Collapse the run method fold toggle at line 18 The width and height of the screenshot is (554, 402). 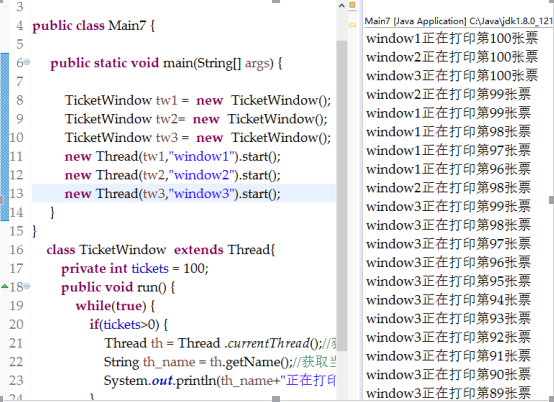click(27, 286)
